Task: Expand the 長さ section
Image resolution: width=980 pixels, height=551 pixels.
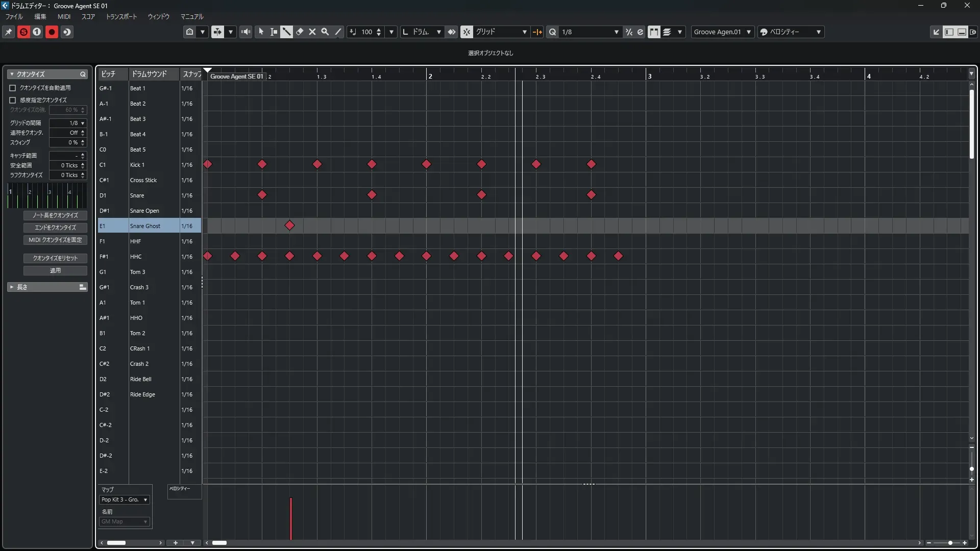Action: pos(12,287)
